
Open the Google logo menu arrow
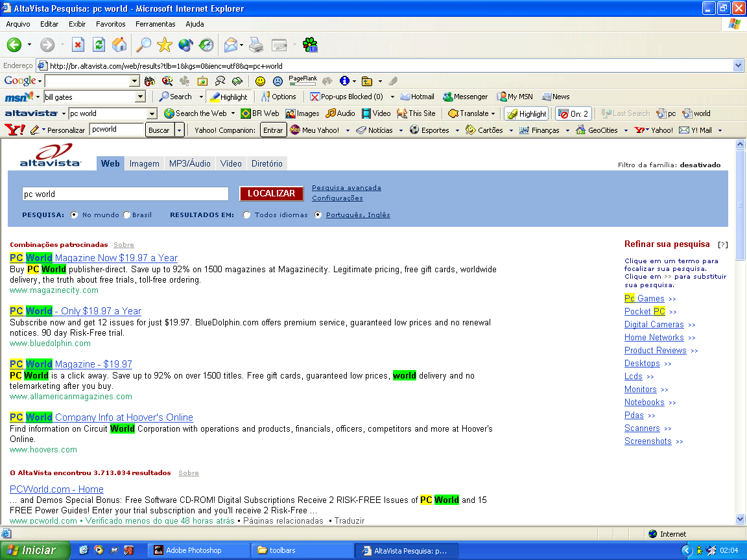(40, 81)
